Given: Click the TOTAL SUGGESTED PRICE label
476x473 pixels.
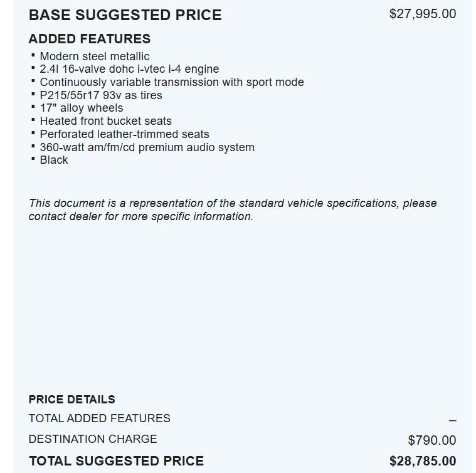Looking at the screenshot, I should click(116, 461).
